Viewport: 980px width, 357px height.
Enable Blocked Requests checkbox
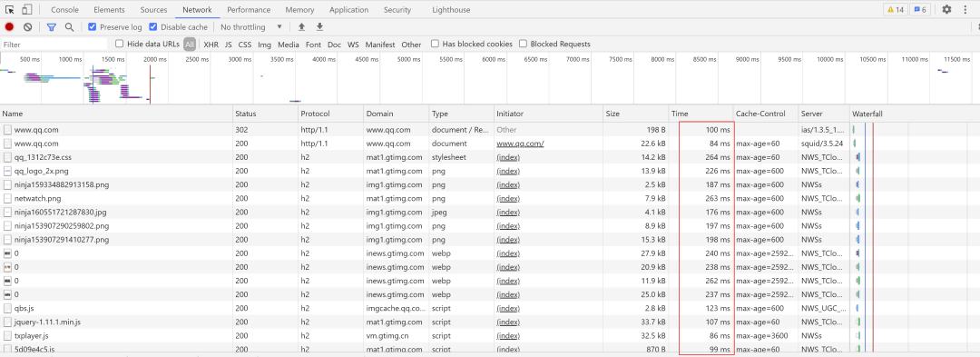tap(524, 44)
